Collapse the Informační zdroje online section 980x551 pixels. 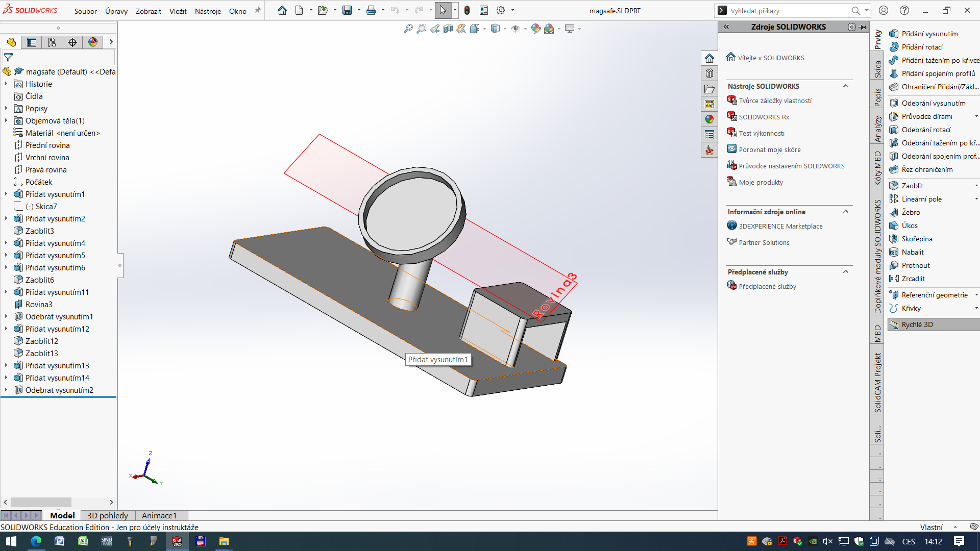846,212
